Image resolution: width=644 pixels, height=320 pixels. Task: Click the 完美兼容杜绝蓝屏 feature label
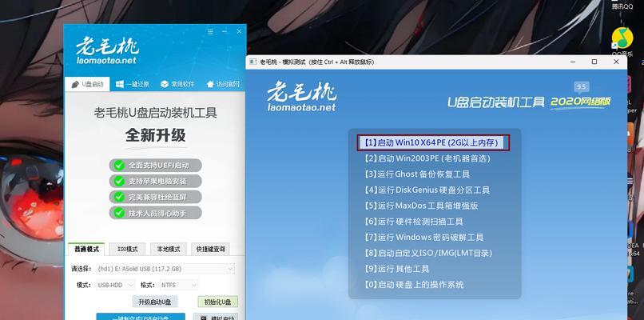155,197
